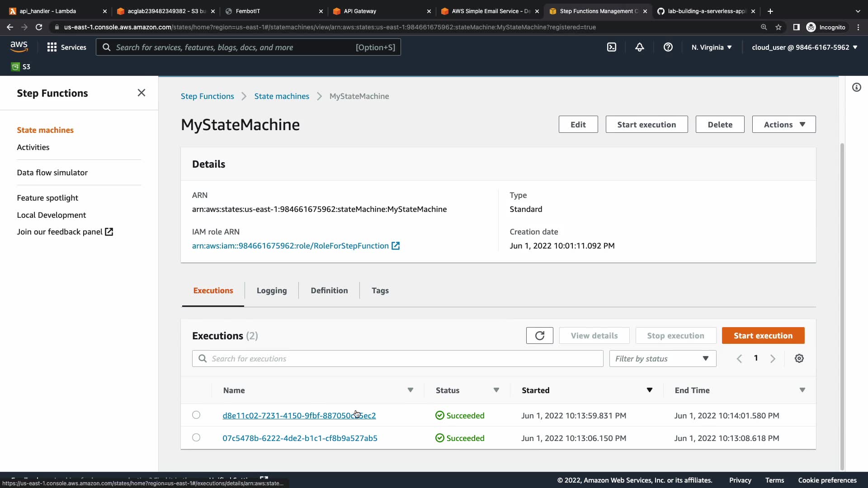Switch to the Definition tab
Viewport: 868px width, 488px height.
pos(329,291)
